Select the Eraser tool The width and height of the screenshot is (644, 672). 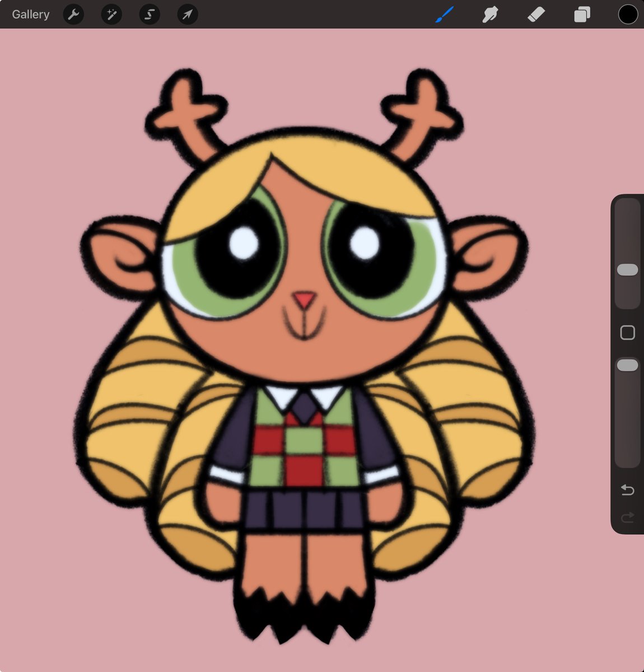click(x=536, y=15)
